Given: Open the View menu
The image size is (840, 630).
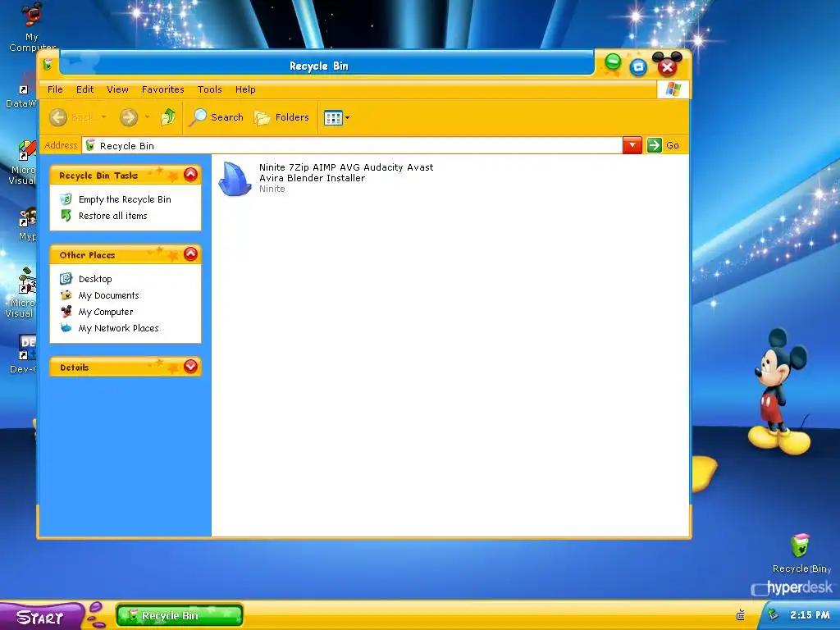Looking at the screenshot, I should click(117, 89).
